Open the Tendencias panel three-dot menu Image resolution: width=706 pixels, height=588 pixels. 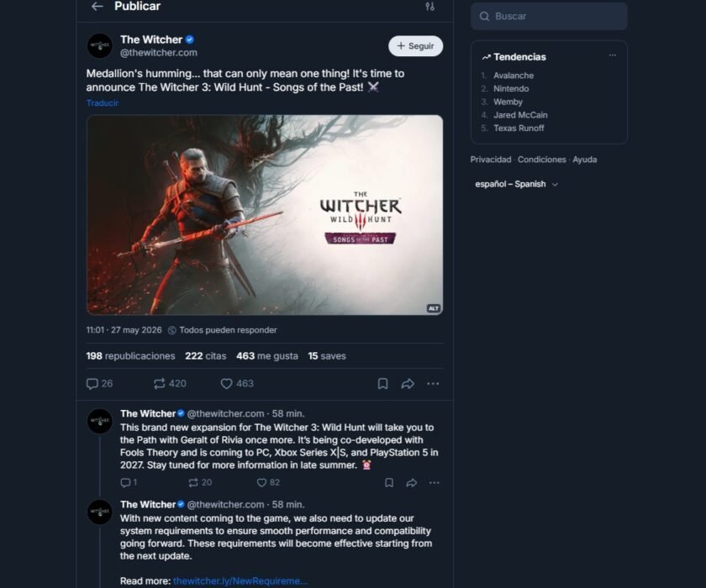click(x=613, y=55)
